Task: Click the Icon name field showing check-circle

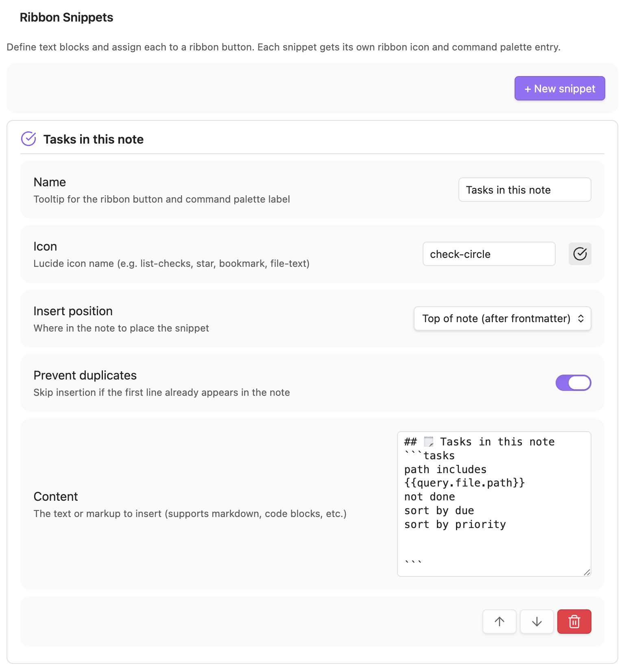Action: click(x=489, y=254)
